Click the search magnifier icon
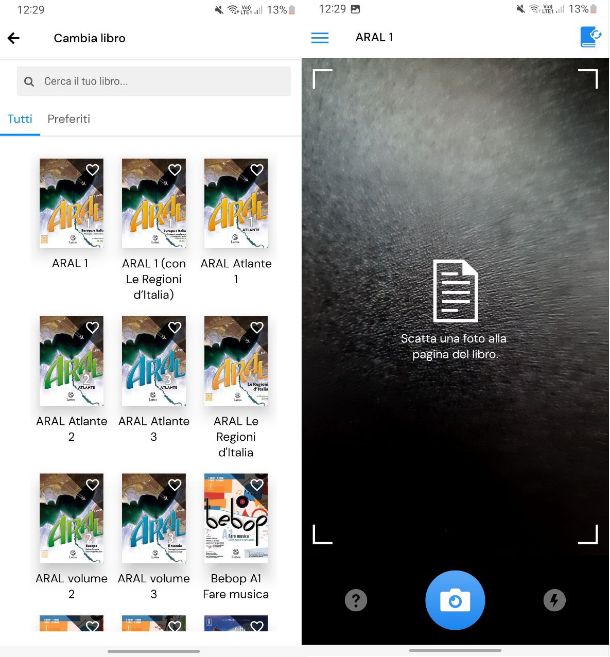Image resolution: width=610 pixels, height=657 pixels. click(29, 82)
